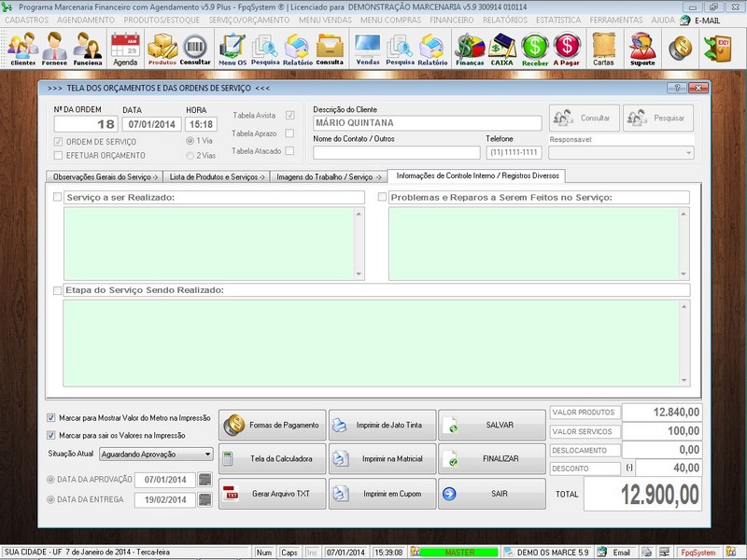Viewport: 747px width, 560px height.
Task: Click the FINALIZAR button
Action: [495, 458]
